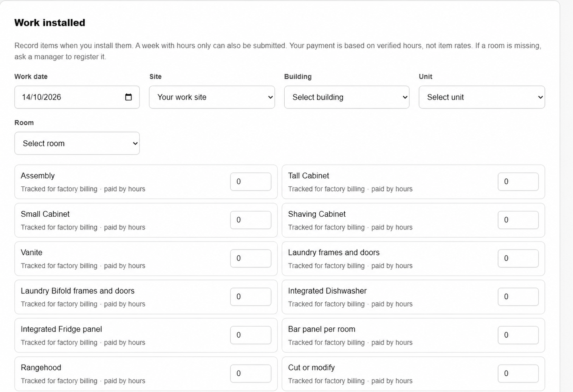573x392 pixels.
Task: Click the 'Bar panel per room' label
Action: (322, 329)
